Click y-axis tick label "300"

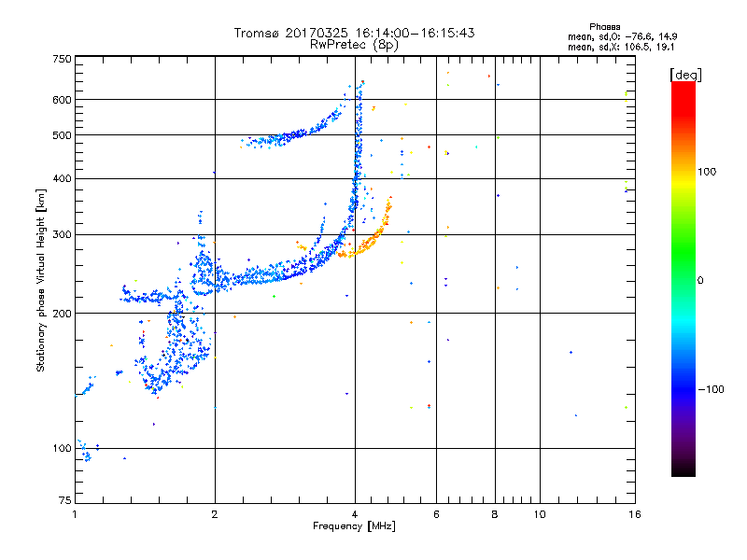62,235
